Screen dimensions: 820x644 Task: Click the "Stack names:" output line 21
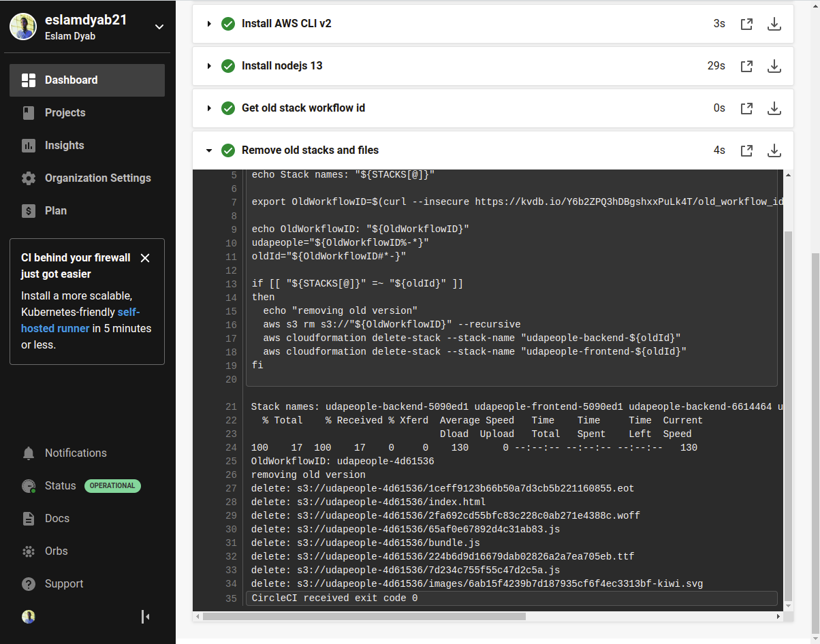pos(516,407)
